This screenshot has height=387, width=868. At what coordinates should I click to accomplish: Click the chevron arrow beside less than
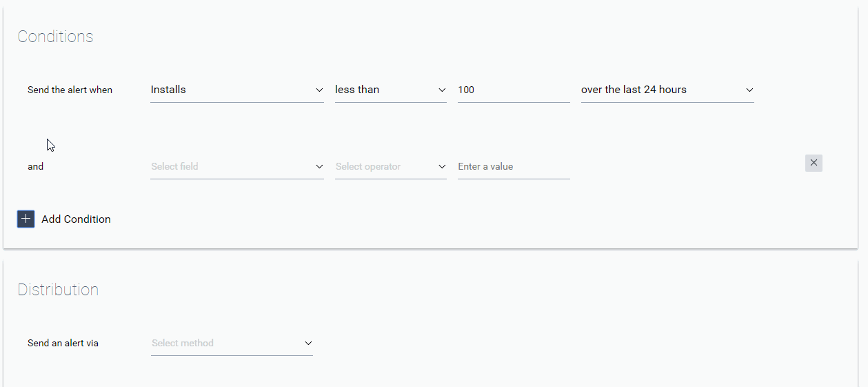click(442, 90)
